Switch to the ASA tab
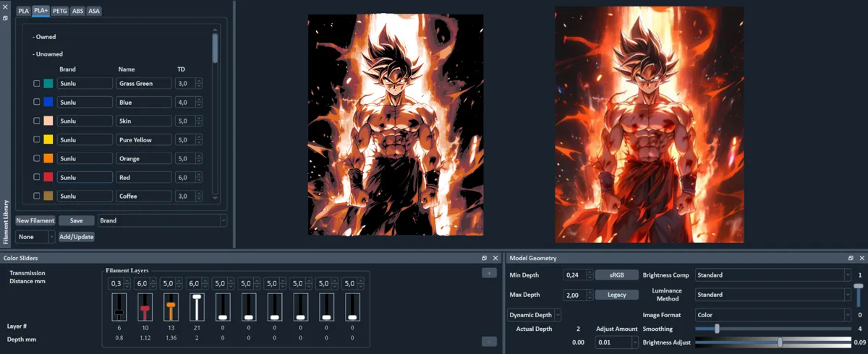This screenshot has width=868, height=354. tap(94, 11)
